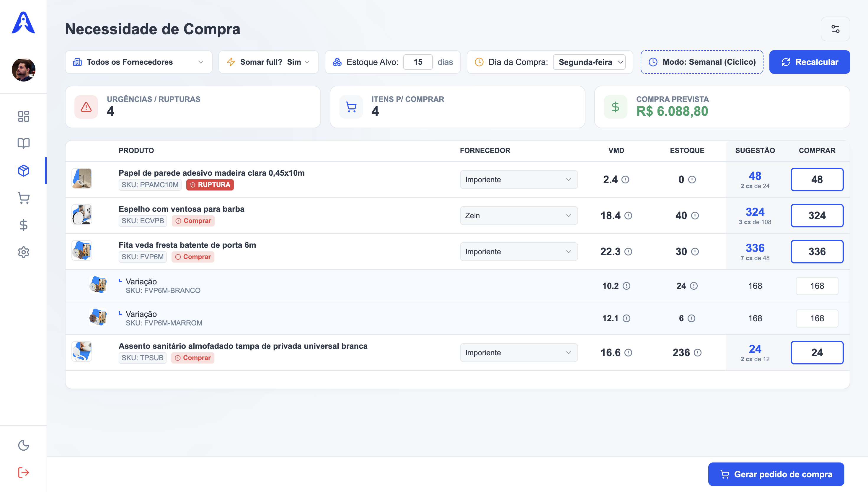
Task: Click the FVP6M-BRANCO variation product thumbnail
Action: pyautogui.click(x=98, y=285)
